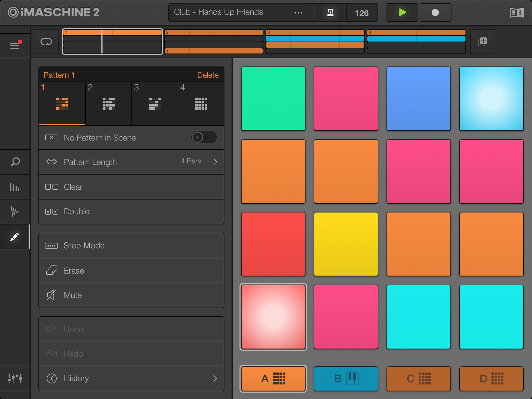Image resolution: width=532 pixels, height=399 pixels.
Task: Select pattern slot 4
Action: [x=201, y=104]
